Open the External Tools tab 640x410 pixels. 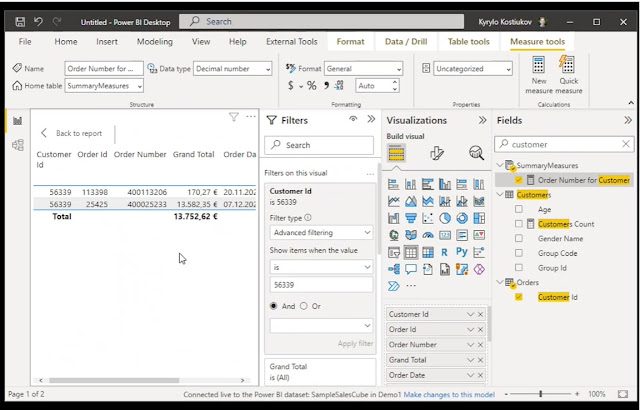292,42
